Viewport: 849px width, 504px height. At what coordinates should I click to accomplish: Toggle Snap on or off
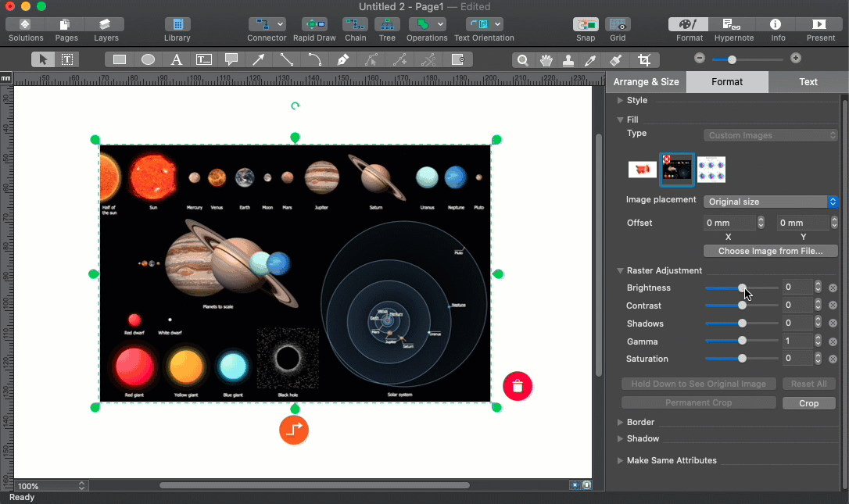[x=586, y=24]
